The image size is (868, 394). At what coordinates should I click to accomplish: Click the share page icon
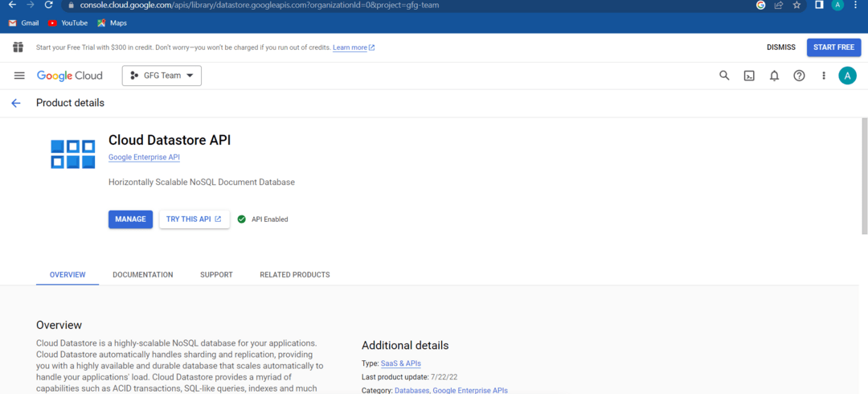pyautogui.click(x=778, y=5)
